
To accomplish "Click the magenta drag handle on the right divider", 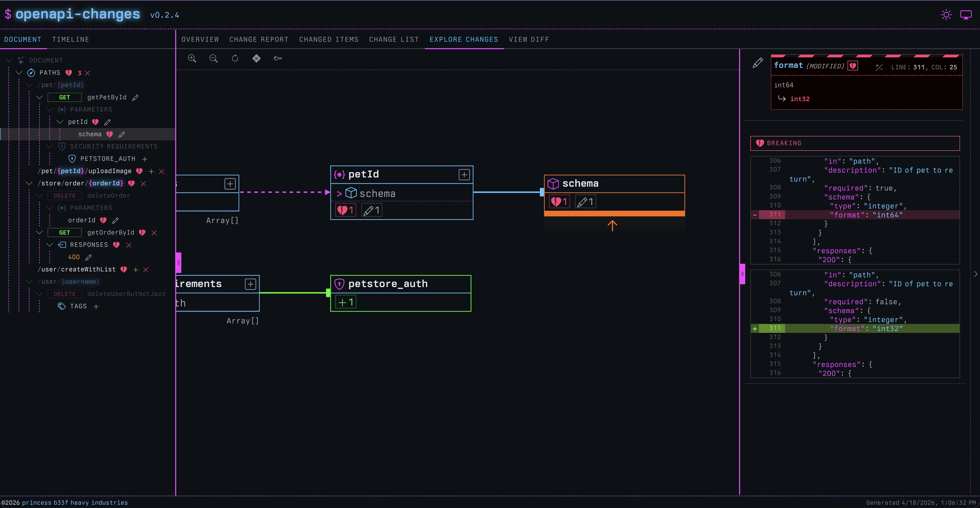I will (742, 274).
